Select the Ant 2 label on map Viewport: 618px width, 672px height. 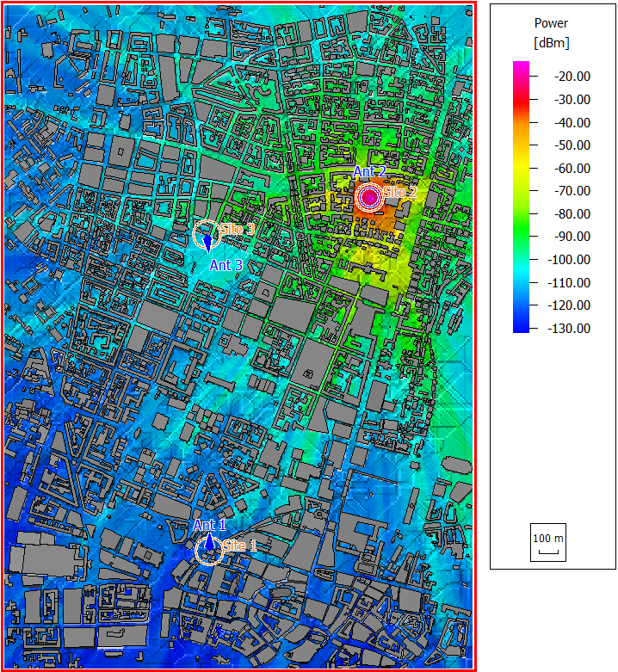click(x=370, y=173)
